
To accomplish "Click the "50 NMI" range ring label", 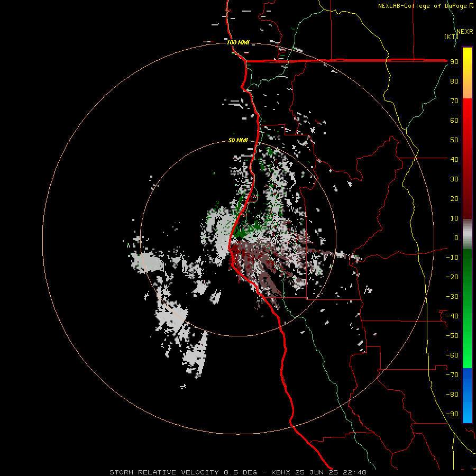I will coord(238,140).
